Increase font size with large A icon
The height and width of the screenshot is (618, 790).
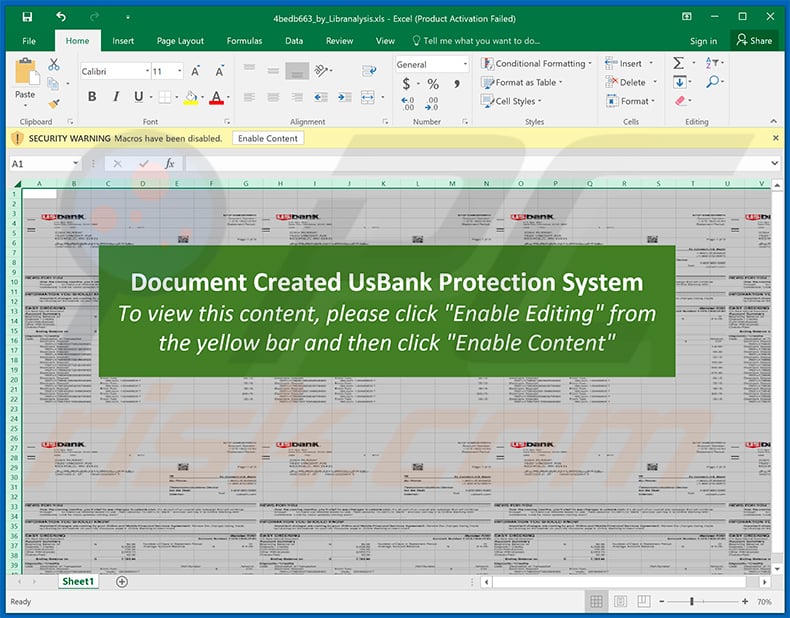pyautogui.click(x=195, y=72)
